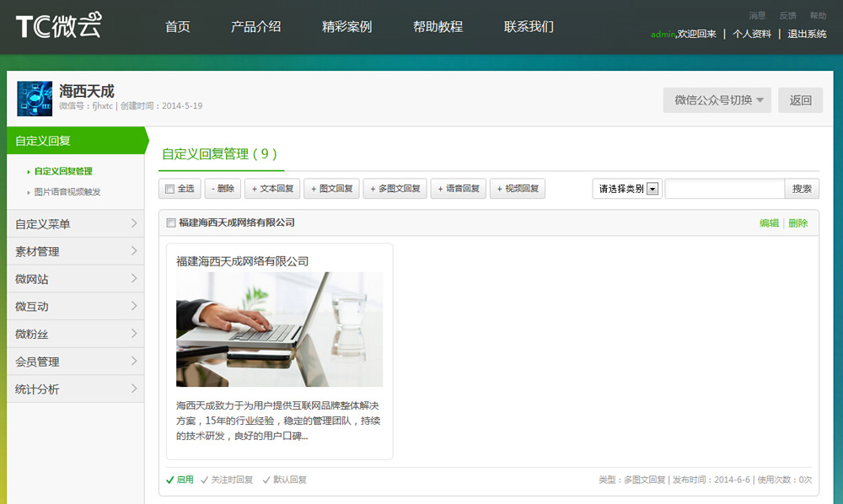Check the 福建海西天成网络有限公司 entry checkbox
Screen dimensions: 843x504
(171, 223)
